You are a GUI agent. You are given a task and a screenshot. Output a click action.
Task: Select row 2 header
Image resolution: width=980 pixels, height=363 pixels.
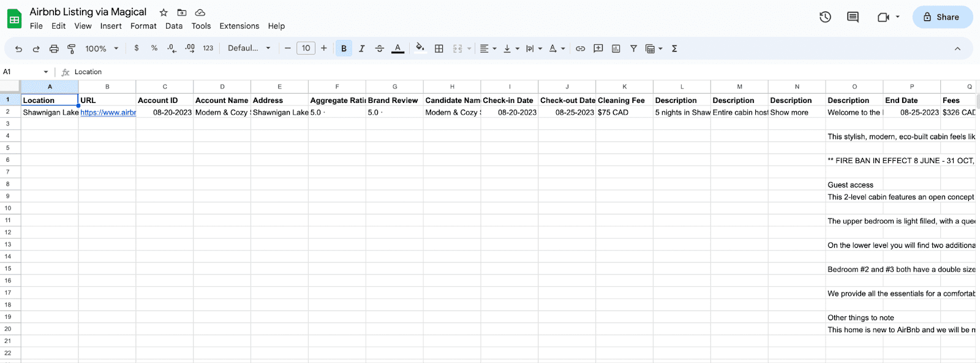coord(8,112)
